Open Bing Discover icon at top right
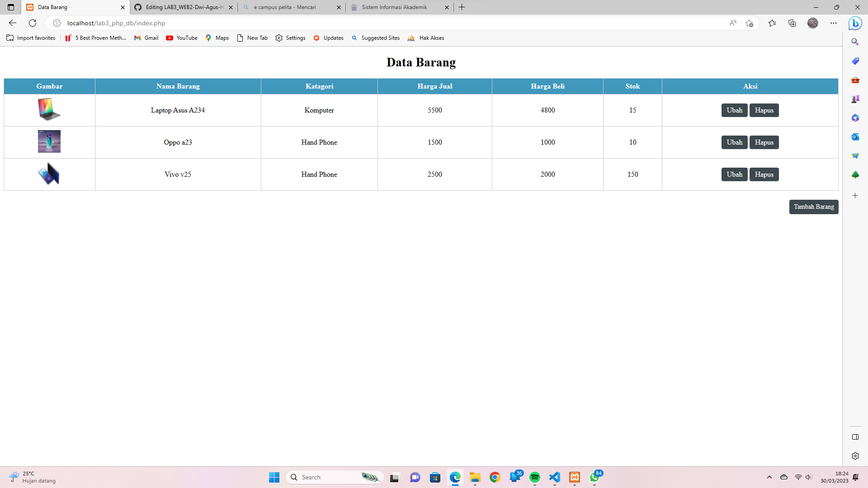Viewport: 868px width, 488px height. click(x=855, y=23)
